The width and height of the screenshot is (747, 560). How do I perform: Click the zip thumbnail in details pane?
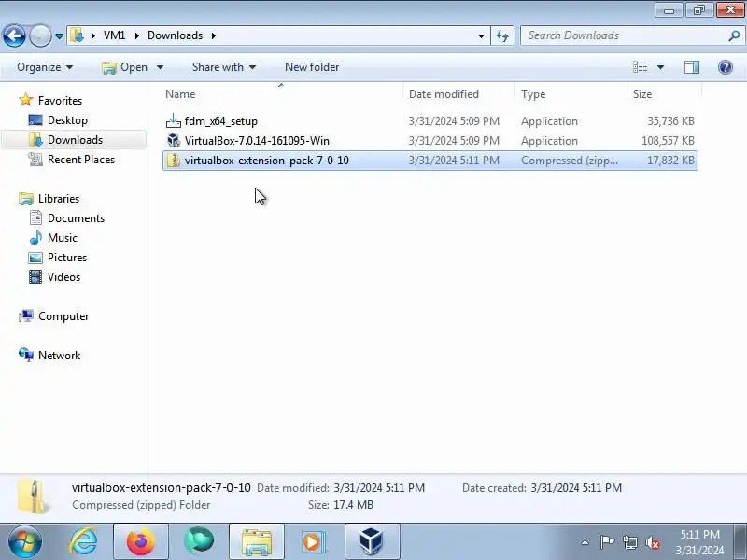point(33,497)
